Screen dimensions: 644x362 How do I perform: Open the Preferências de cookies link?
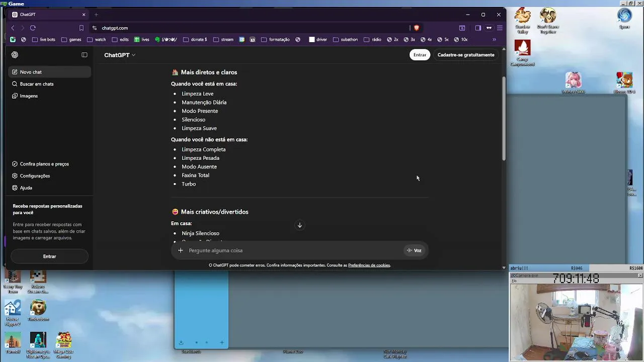[369, 265]
